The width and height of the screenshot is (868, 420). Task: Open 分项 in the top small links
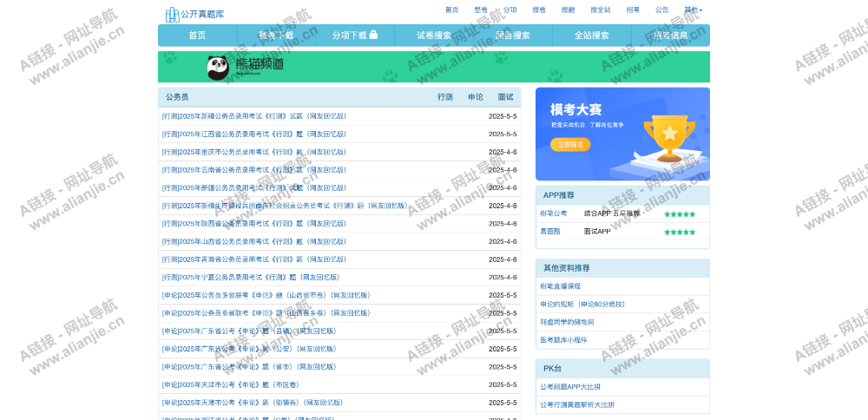coord(510,10)
